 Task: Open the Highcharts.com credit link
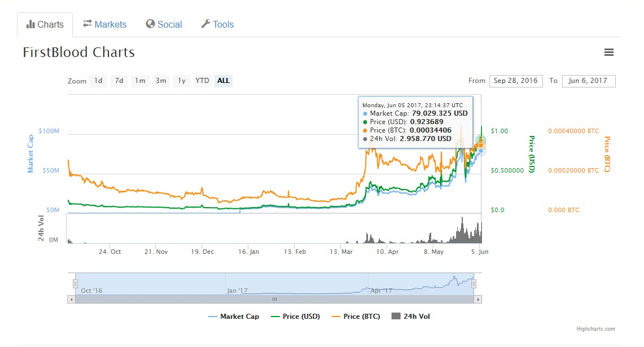595,329
